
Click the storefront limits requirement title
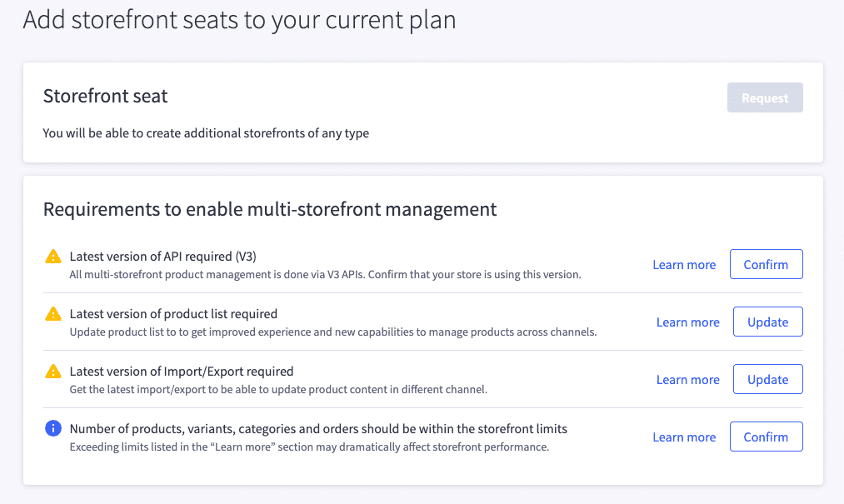pos(318,429)
